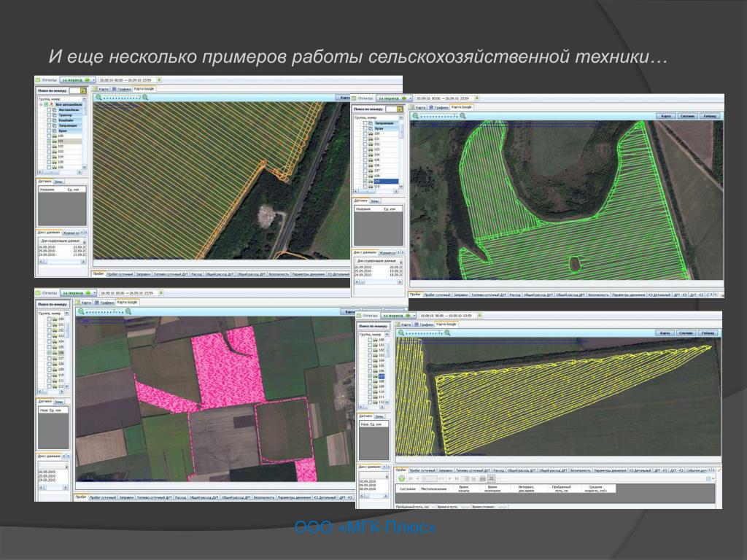Click Гибрид button in green-track map window

click(710, 116)
